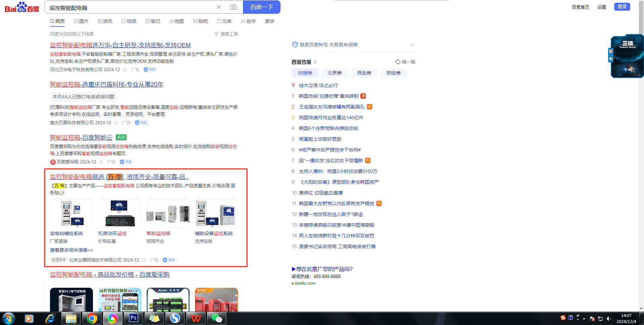Open WeChat from the taskbar
644x325 pixels.
pyautogui.click(x=216, y=318)
